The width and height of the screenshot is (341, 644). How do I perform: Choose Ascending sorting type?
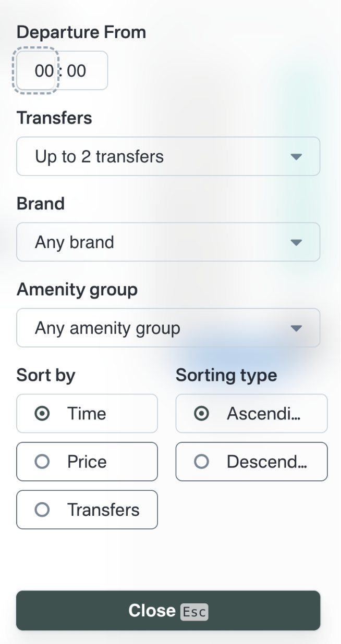click(x=251, y=413)
